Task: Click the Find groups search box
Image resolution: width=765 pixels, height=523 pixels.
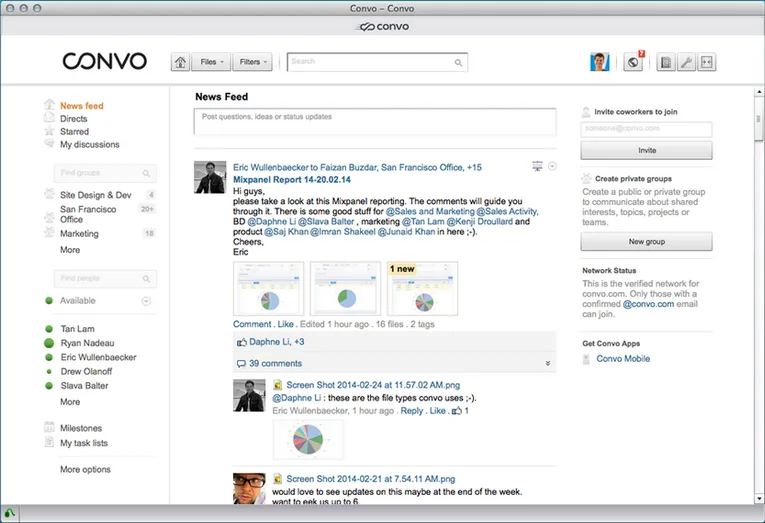Action: [105, 173]
